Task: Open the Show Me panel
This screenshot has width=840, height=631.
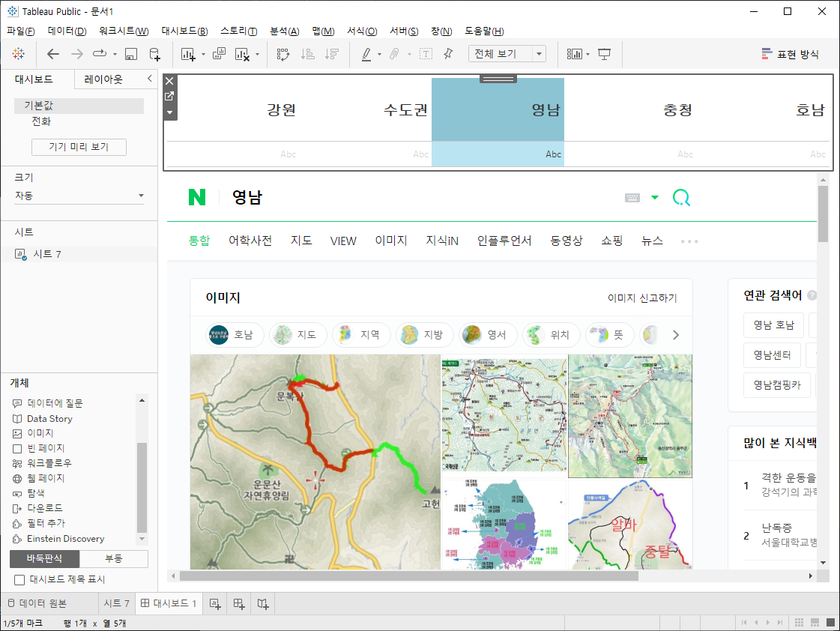Action: point(791,53)
